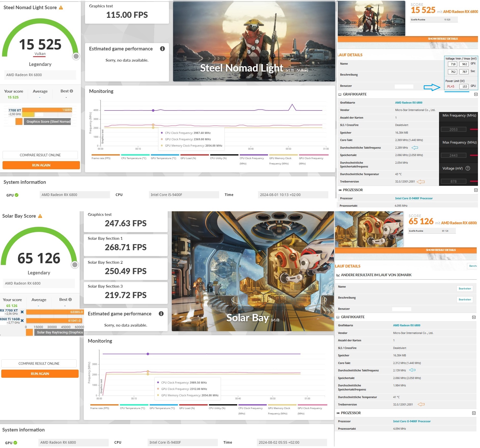This screenshot has height=448, width=480.
Task: Open info icon in Steel Nomad Estimated game performance
Action: (x=162, y=49)
